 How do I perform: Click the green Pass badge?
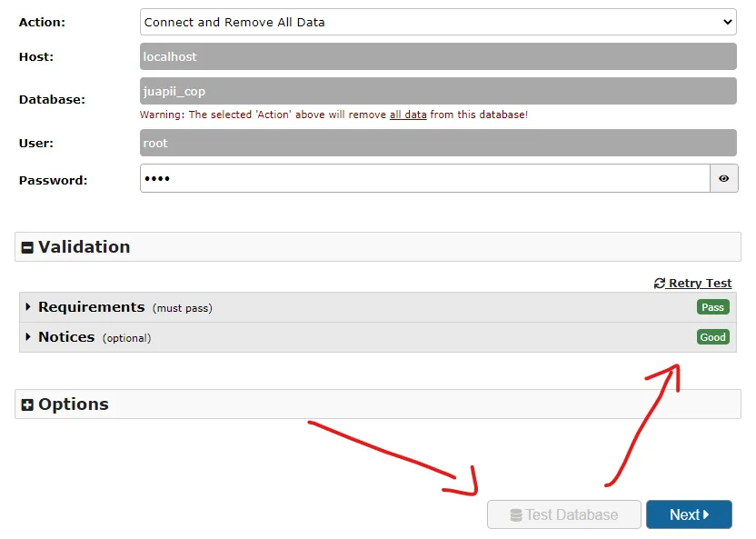(x=712, y=307)
